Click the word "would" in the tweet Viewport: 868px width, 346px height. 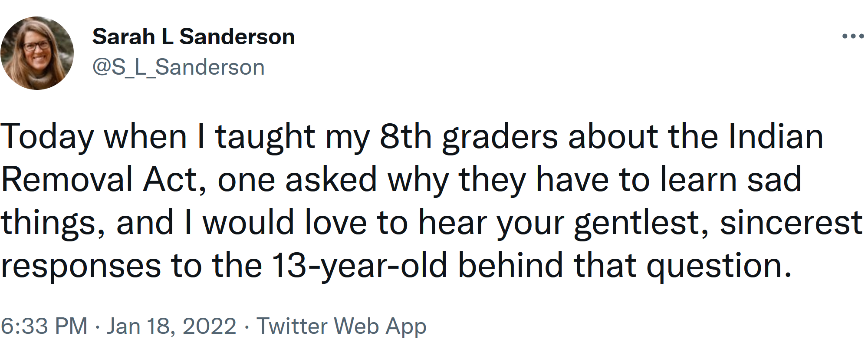[x=248, y=223]
